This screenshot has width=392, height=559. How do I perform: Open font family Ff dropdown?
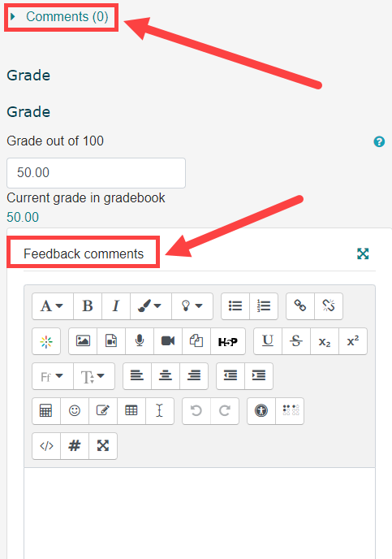(x=52, y=376)
